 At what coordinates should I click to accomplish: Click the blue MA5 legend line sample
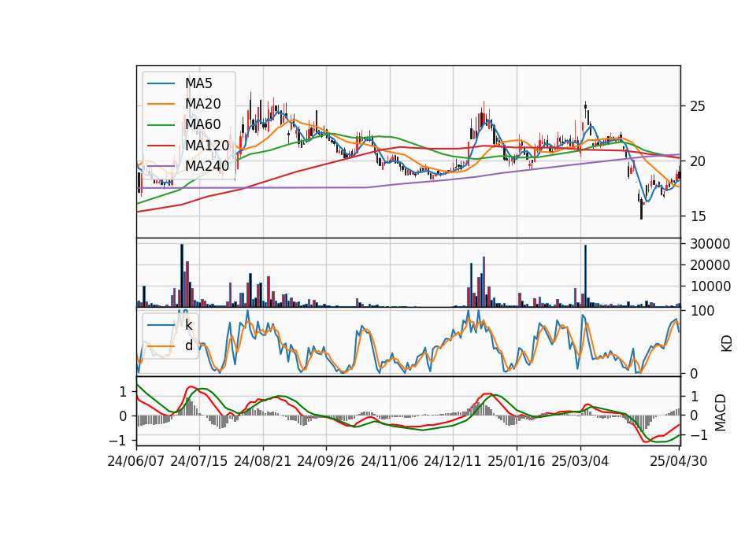(161, 84)
